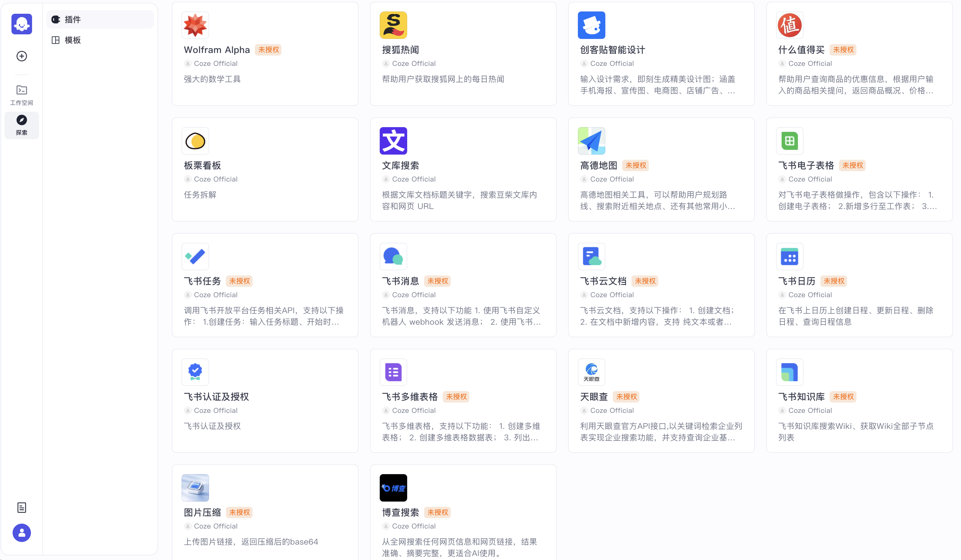
Task: Click the 图片压缩 title text
Action: coord(202,512)
